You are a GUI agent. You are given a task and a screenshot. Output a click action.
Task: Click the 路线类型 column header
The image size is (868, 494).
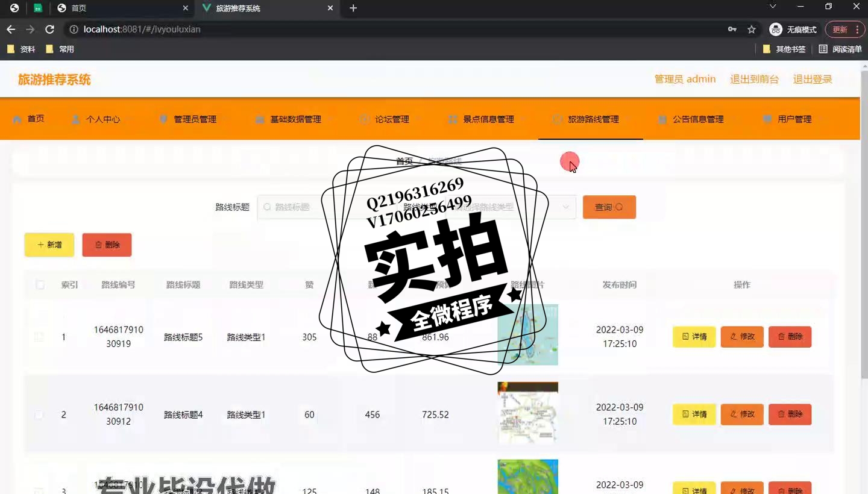click(x=247, y=285)
